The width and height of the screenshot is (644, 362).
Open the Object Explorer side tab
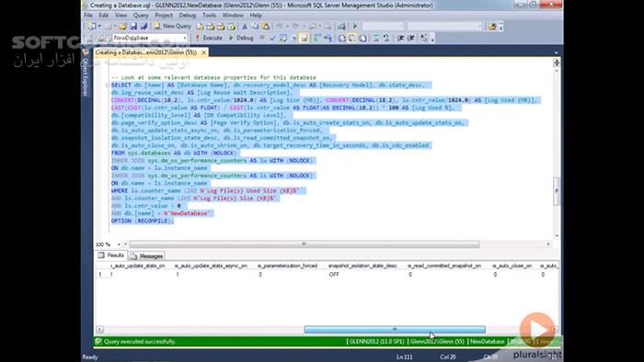point(85,73)
